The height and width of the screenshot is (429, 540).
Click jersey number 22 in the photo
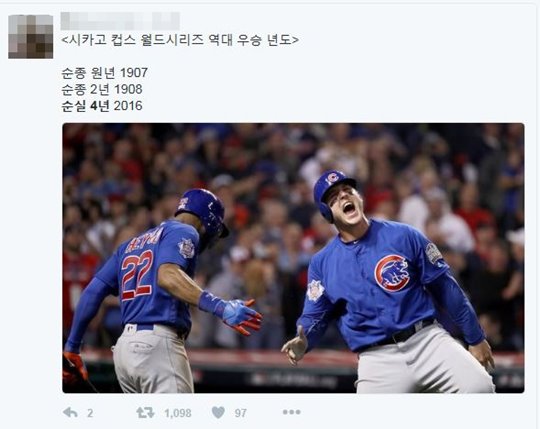[x=137, y=275]
